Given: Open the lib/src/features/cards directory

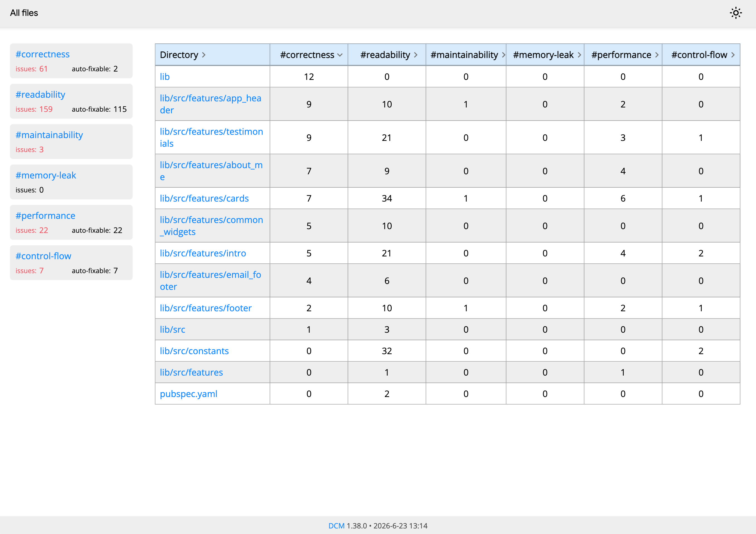Looking at the screenshot, I should [204, 199].
